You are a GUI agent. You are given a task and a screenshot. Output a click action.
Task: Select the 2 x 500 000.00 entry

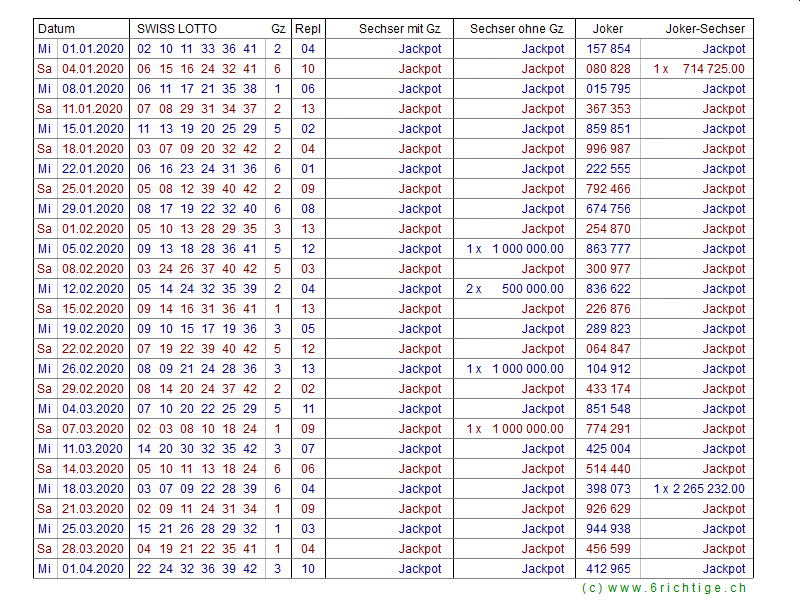click(515, 289)
